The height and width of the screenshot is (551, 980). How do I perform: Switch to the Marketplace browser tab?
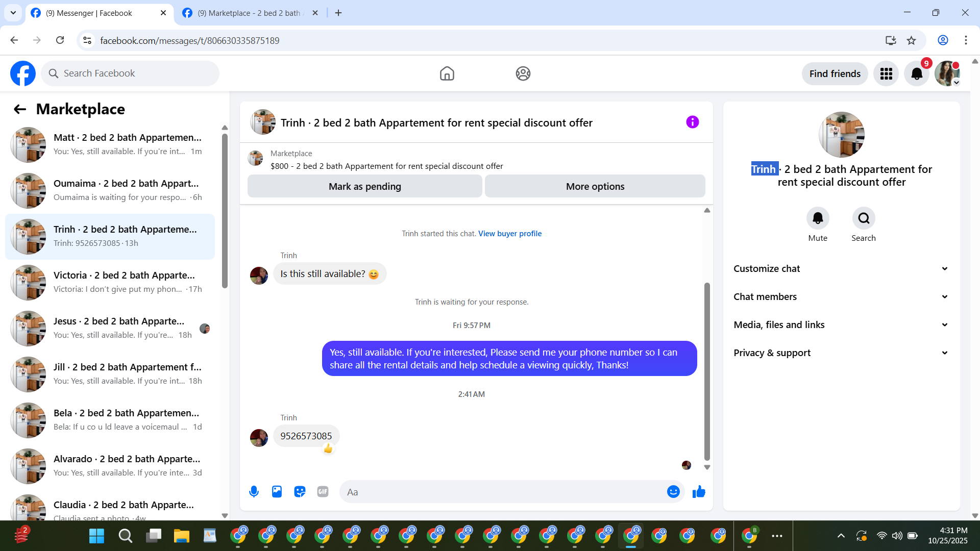(x=250, y=13)
